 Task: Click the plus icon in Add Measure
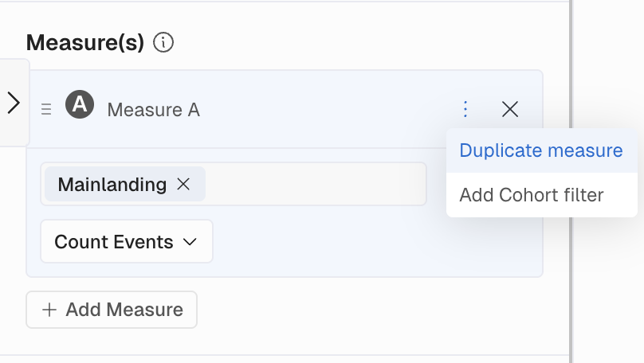tap(49, 310)
